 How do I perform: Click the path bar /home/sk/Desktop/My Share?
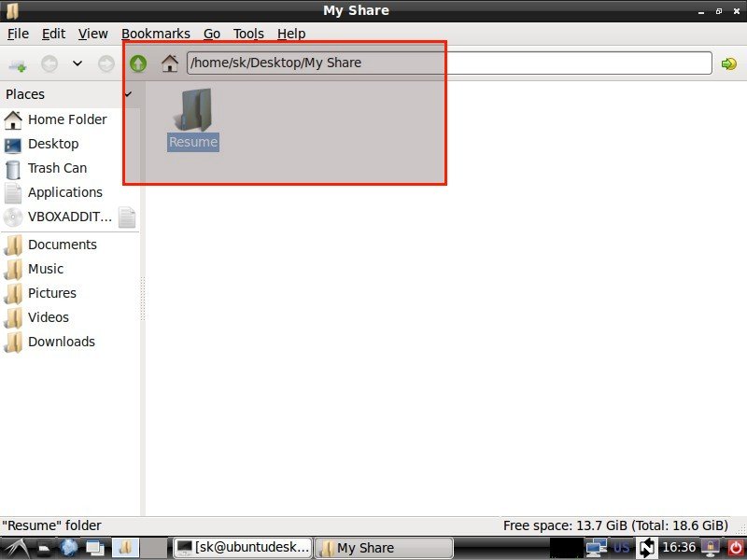pos(449,63)
